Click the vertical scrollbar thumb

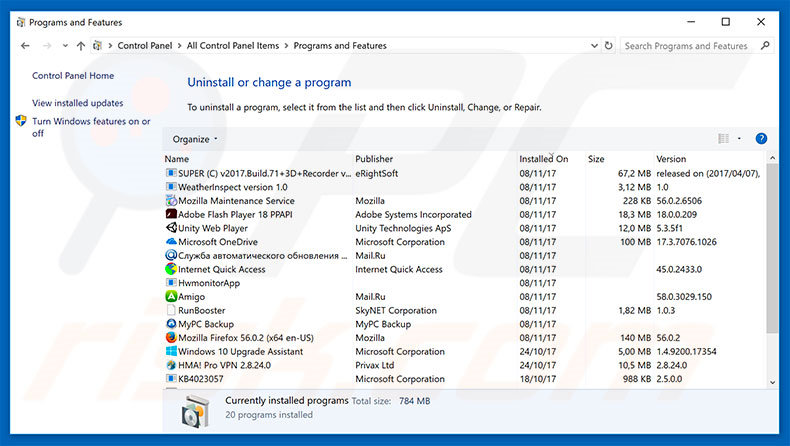(772, 248)
